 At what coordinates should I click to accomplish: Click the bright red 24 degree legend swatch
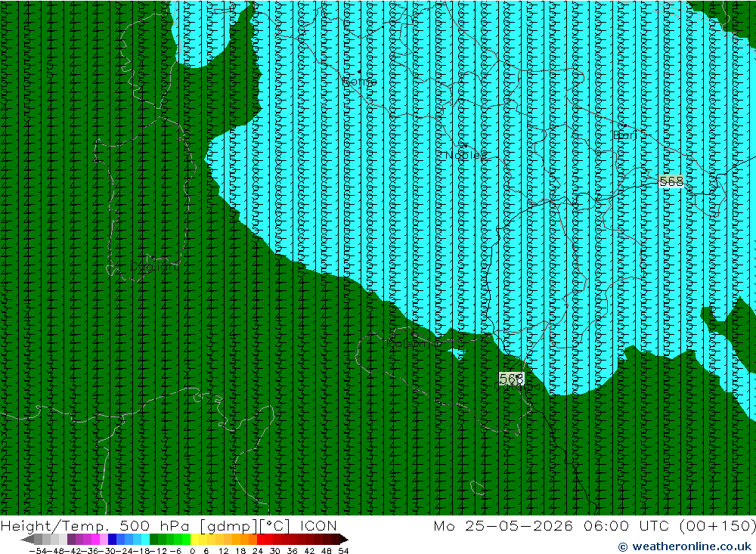pos(261,539)
